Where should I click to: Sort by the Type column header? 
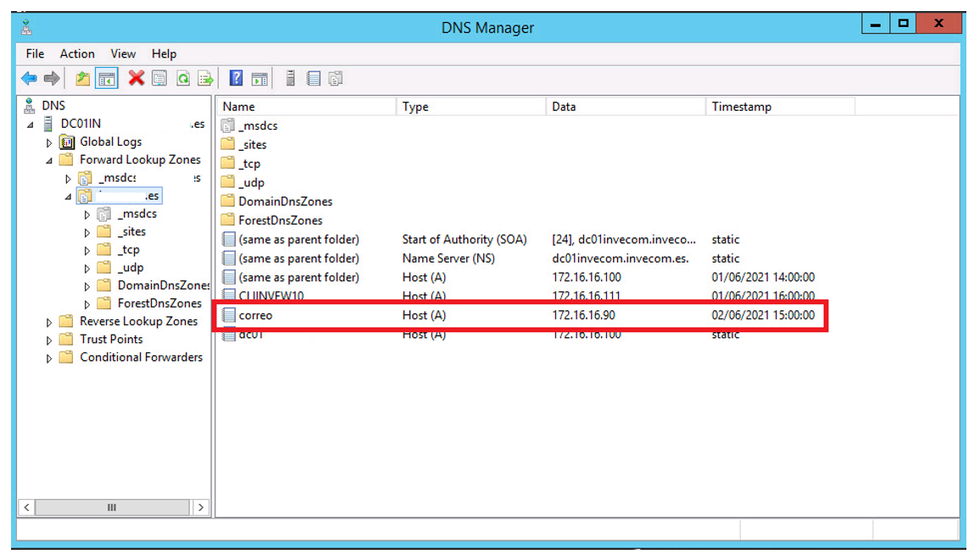click(470, 107)
